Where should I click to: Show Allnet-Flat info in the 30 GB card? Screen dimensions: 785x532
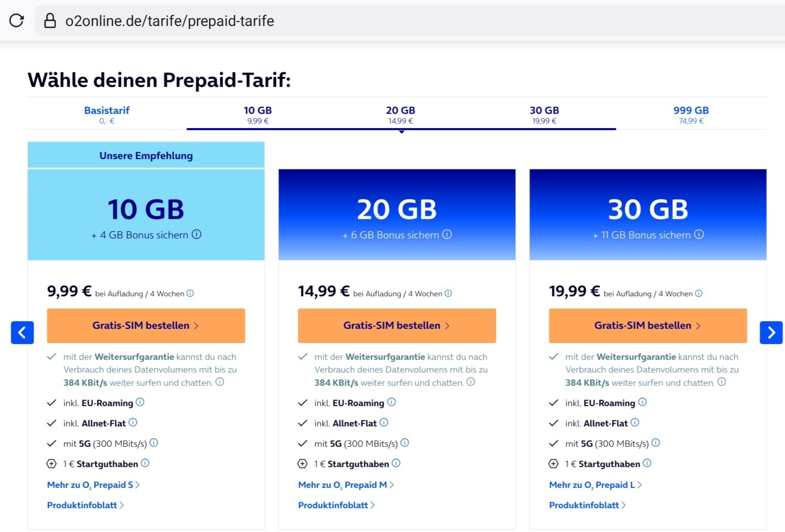click(635, 422)
